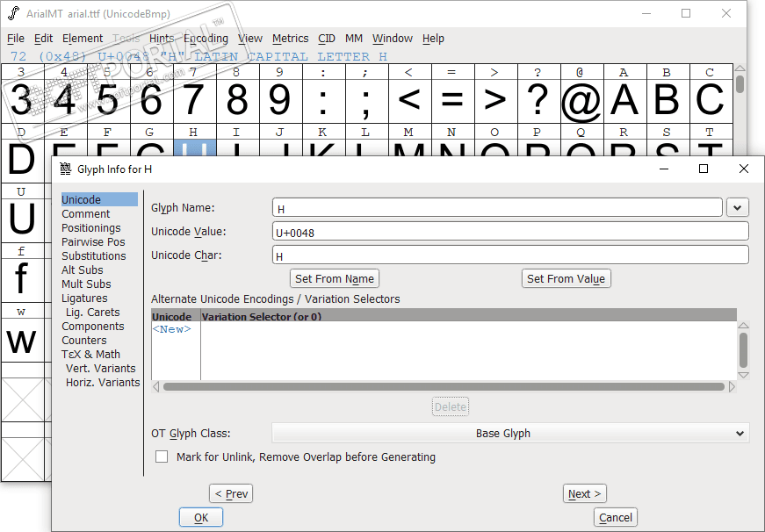Screen dimensions: 765x532
Task: Toggle Mark for Unlink, Remove Overlap checkbox
Action: coord(162,457)
